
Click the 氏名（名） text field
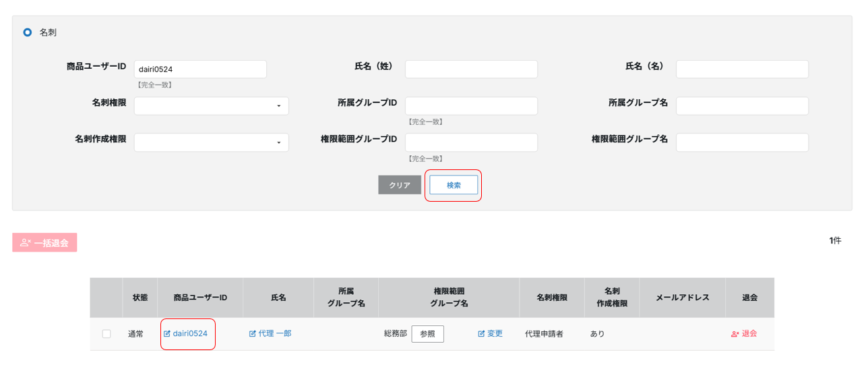[742, 69]
